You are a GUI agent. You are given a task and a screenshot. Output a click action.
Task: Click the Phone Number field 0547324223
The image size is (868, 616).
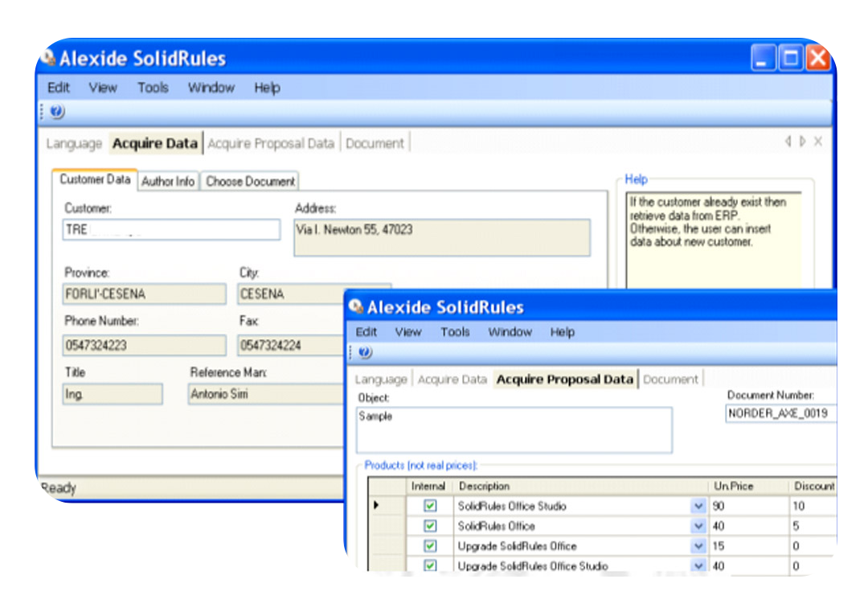click(145, 345)
